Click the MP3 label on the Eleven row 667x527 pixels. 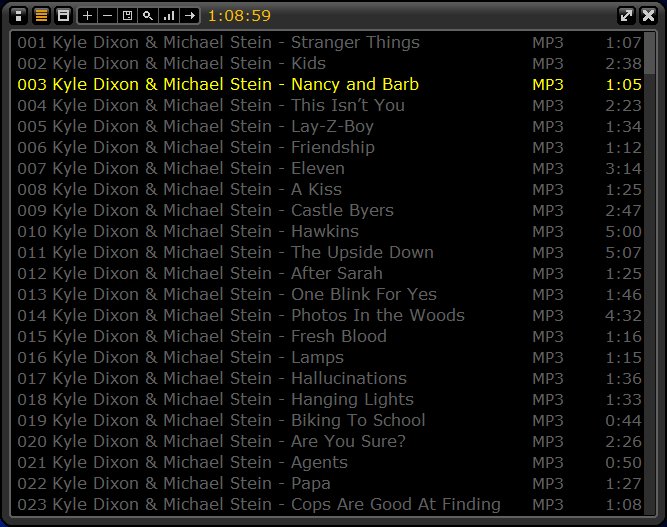coord(548,169)
